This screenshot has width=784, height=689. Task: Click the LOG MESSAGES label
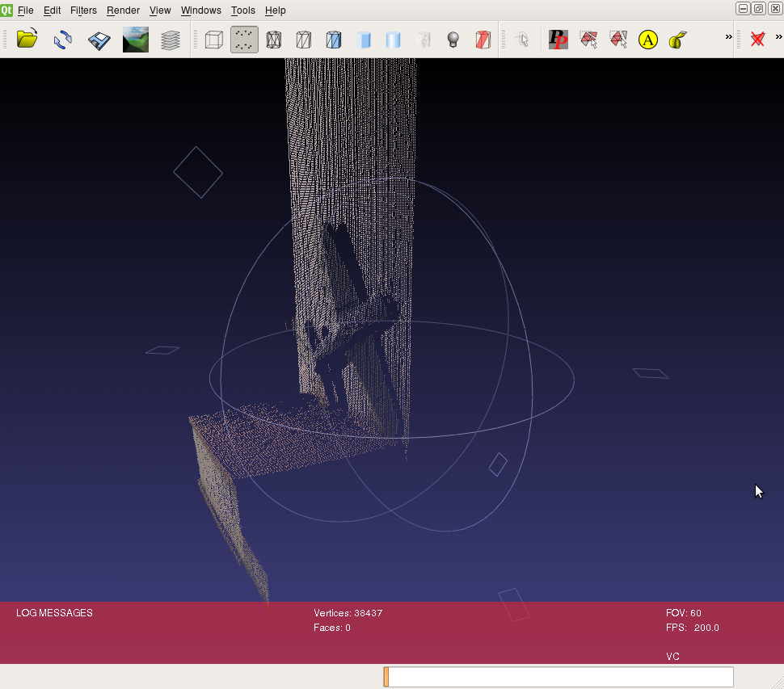tap(54, 613)
